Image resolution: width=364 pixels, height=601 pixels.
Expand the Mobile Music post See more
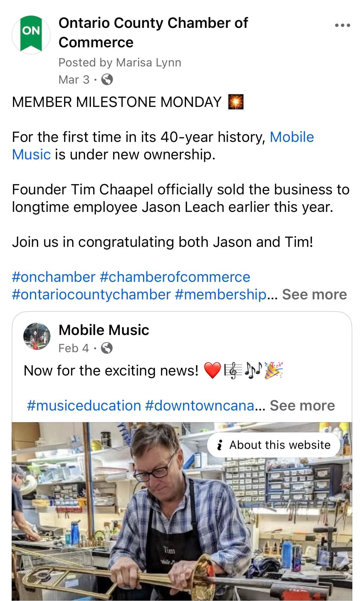(302, 405)
